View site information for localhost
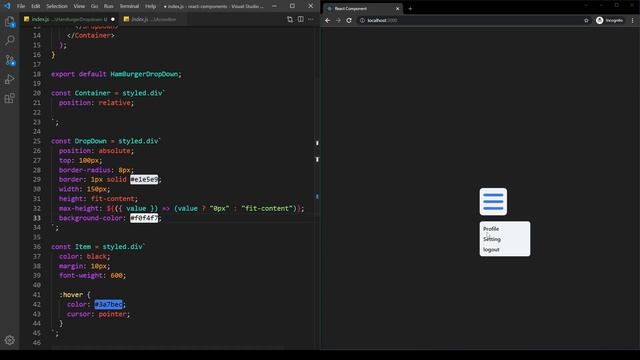The height and width of the screenshot is (360, 640). pyautogui.click(x=362, y=20)
